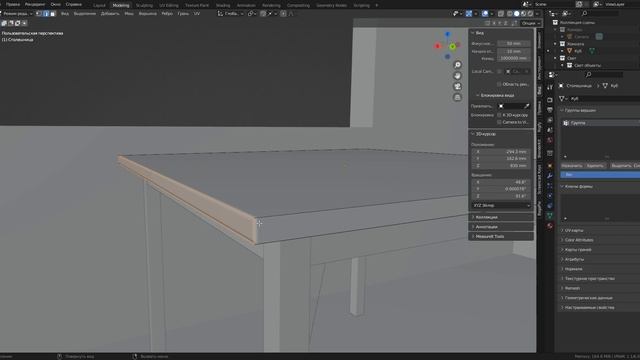Open the UV Editing workspace tab
The image size is (640, 360).
(169, 5)
